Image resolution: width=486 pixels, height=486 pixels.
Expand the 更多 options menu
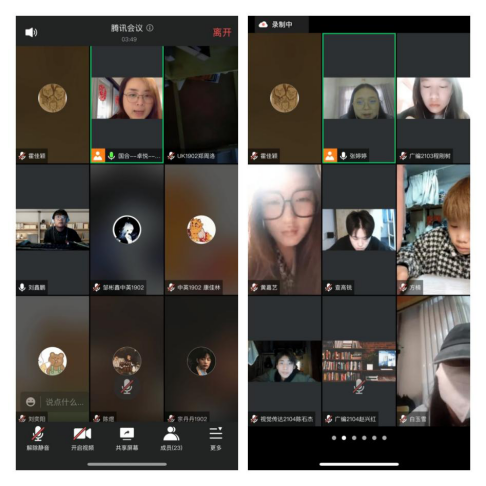pos(216,439)
